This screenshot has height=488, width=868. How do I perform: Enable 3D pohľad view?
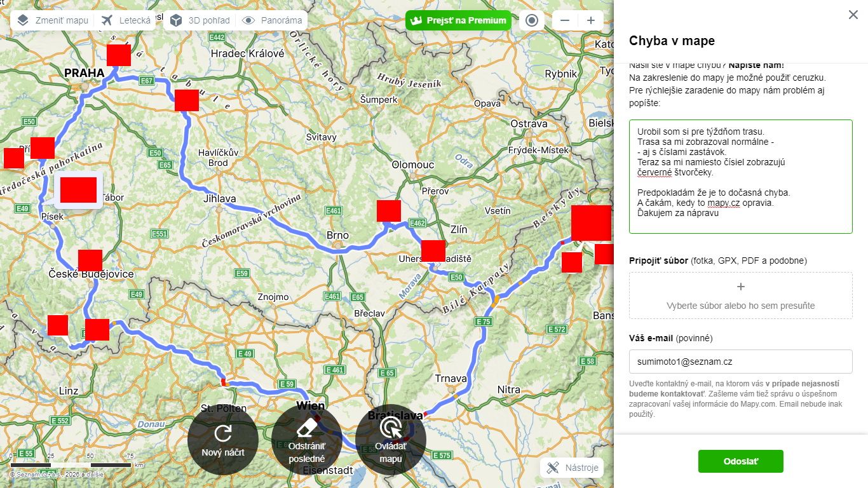pos(200,20)
